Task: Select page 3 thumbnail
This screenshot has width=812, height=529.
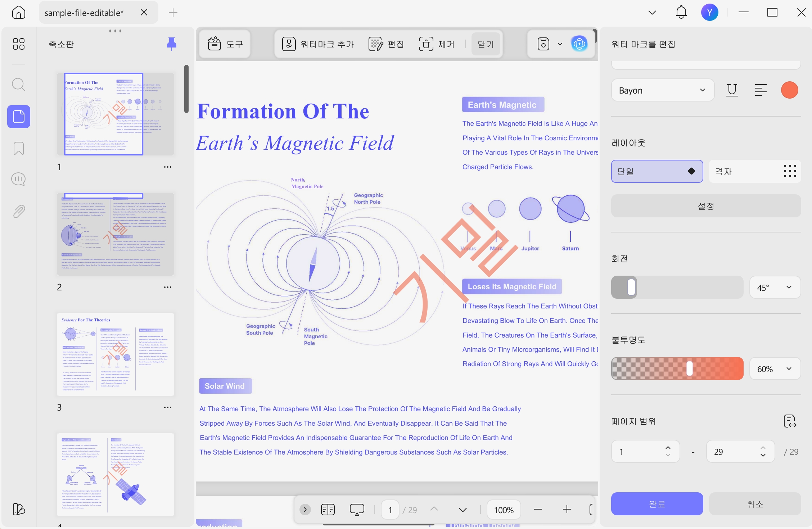Action: [116, 354]
